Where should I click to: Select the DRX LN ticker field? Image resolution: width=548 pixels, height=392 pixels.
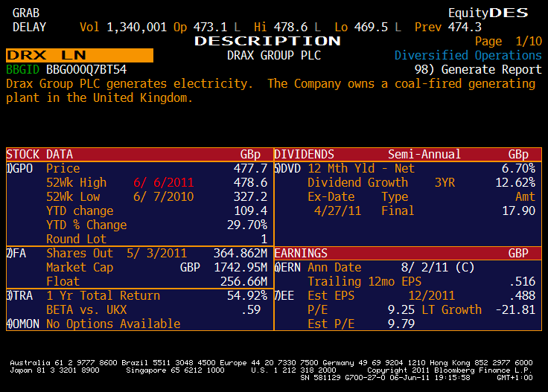(80, 56)
